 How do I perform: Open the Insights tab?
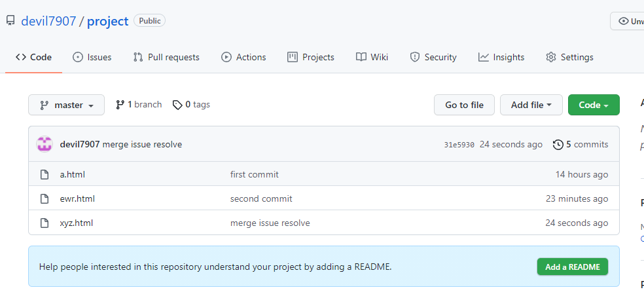(x=501, y=57)
